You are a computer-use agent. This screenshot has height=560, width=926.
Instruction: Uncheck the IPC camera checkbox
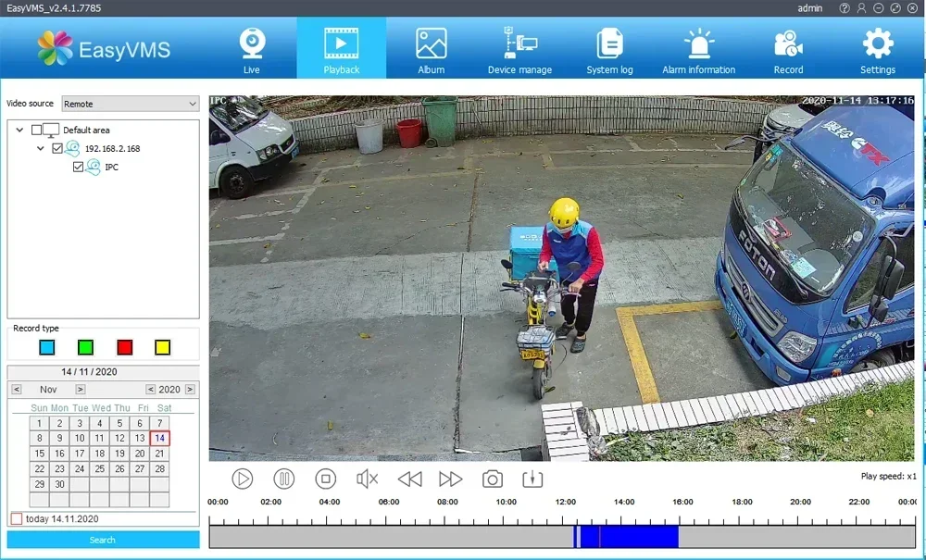click(x=78, y=167)
